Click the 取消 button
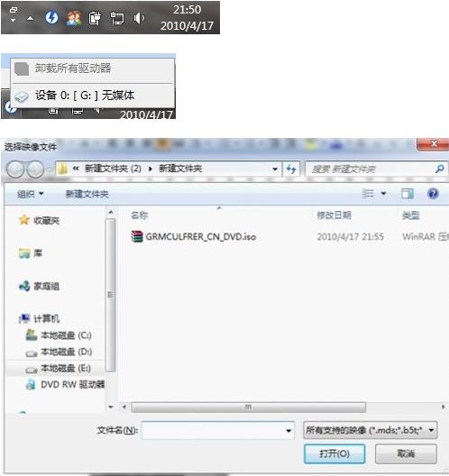This screenshot has width=449, height=476. point(406,453)
